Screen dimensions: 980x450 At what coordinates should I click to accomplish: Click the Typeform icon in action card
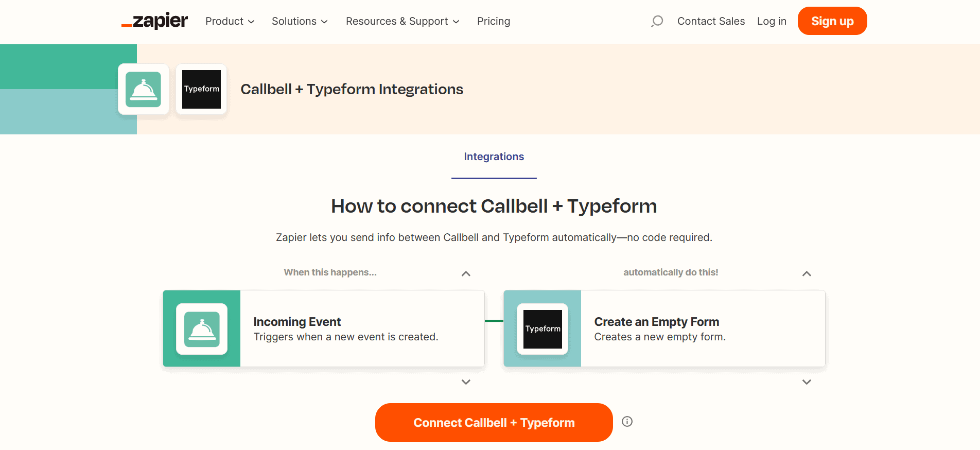(542, 329)
